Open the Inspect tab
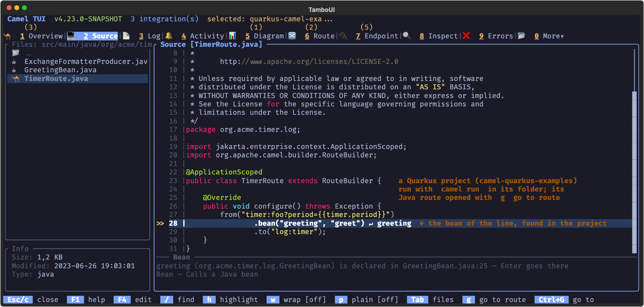644x307 pixels. [439, 36]
